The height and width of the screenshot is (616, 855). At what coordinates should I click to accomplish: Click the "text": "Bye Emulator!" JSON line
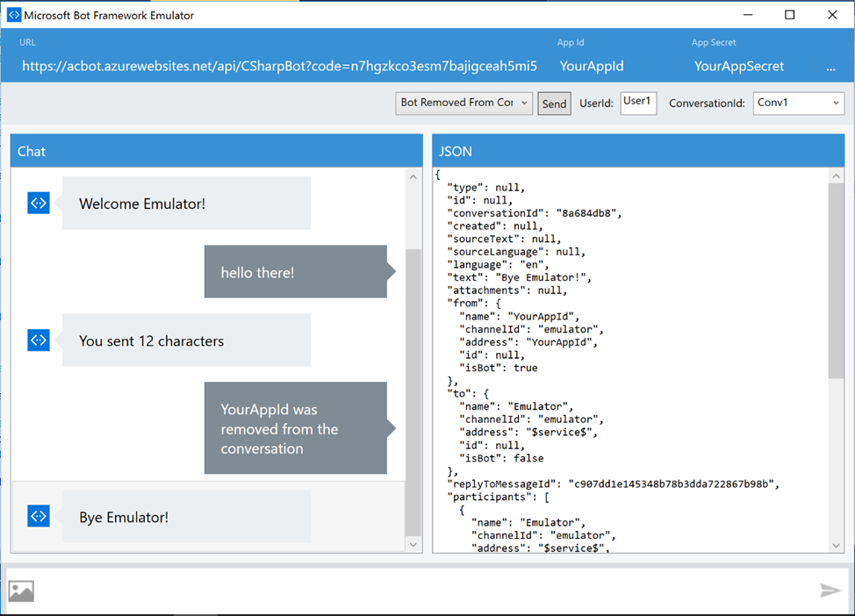[x=519, y=277]
